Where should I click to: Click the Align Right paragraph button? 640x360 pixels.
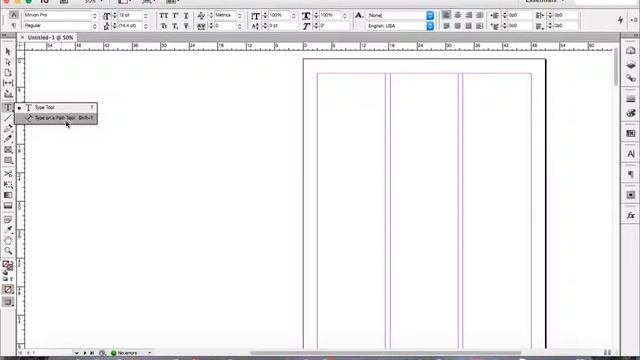[469, 15]
